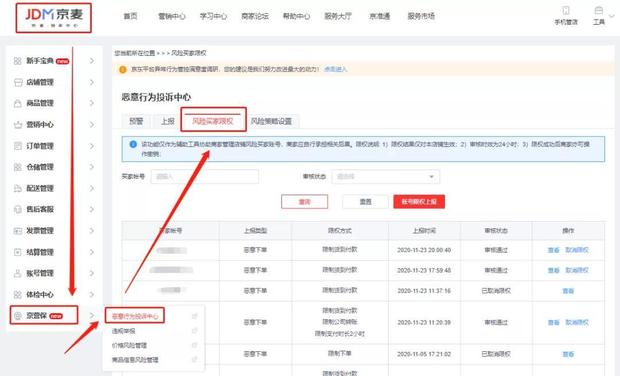Click the 手机管店 phone icon
This screenshot has width=620, height=376.
coord(566,10)
